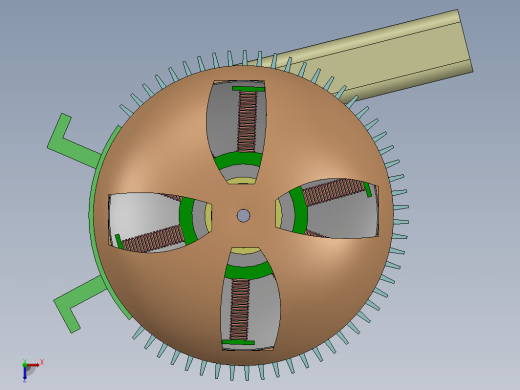
Task: Click the coordinate triad's red X axis
Action: [33, 365]
